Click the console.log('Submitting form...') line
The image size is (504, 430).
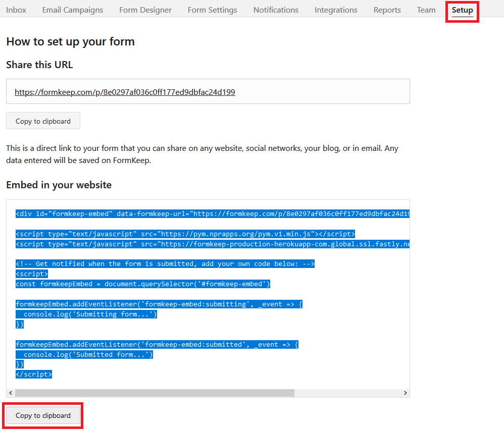click(x=86, y=314)
